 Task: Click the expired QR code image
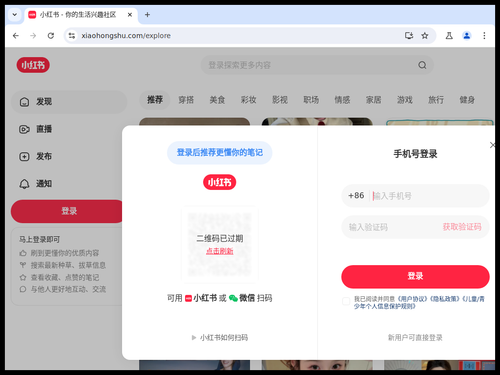point(219,245)
